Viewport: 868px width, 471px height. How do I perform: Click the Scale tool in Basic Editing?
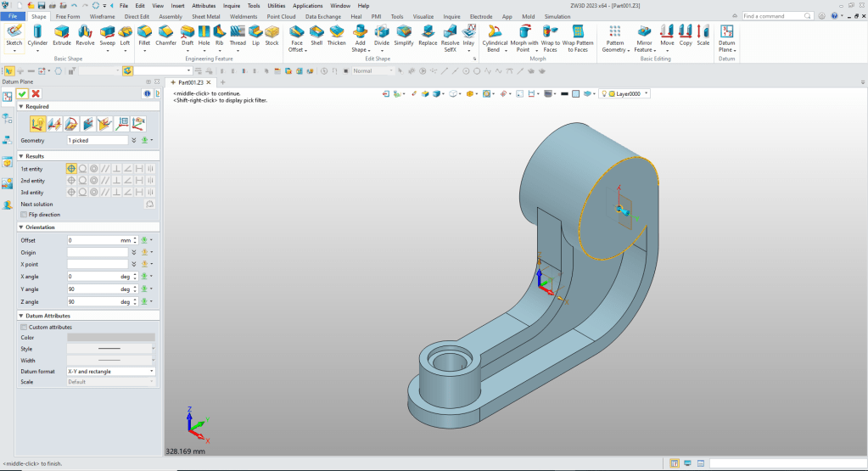703,31
